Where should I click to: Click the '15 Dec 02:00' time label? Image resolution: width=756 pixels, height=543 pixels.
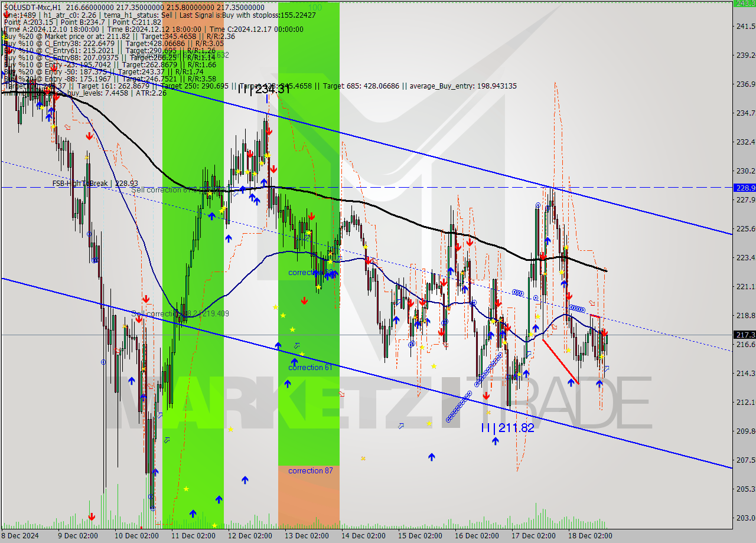tap(420, 536)
